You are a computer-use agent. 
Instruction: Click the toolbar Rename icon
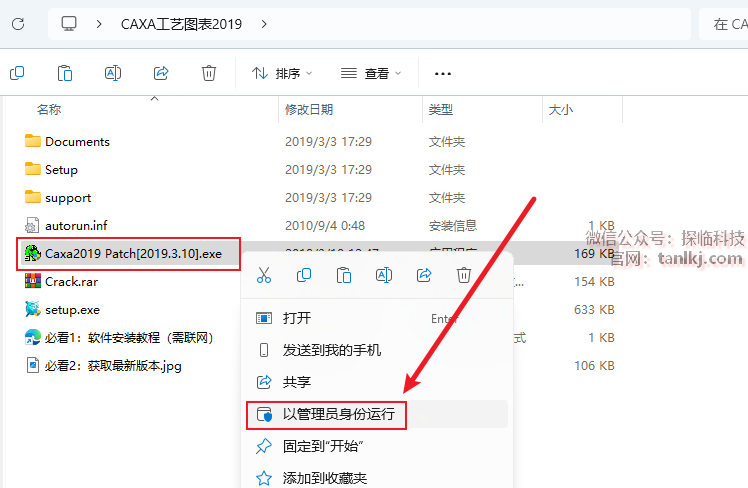[x=113, y=73]
